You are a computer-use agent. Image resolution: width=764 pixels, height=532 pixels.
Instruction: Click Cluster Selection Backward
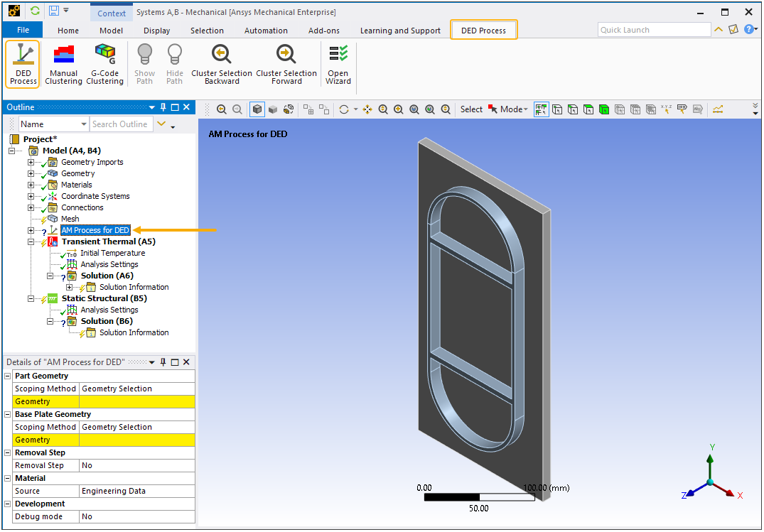(222, 64)
